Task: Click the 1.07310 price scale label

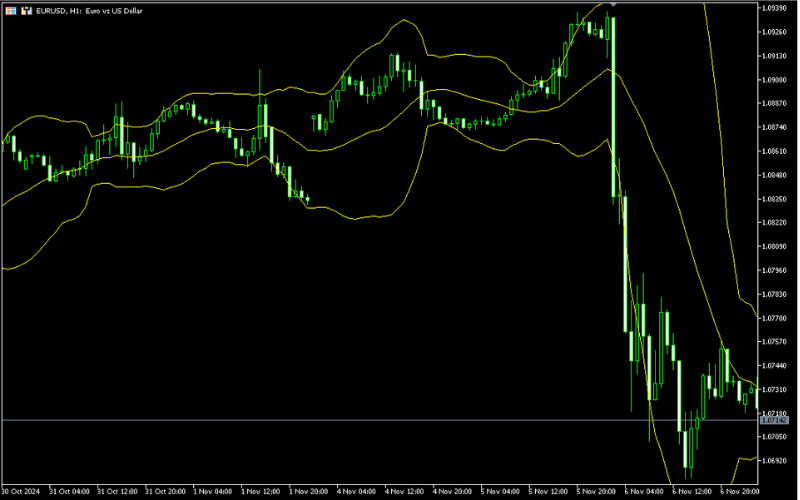Action: (774, 390)
